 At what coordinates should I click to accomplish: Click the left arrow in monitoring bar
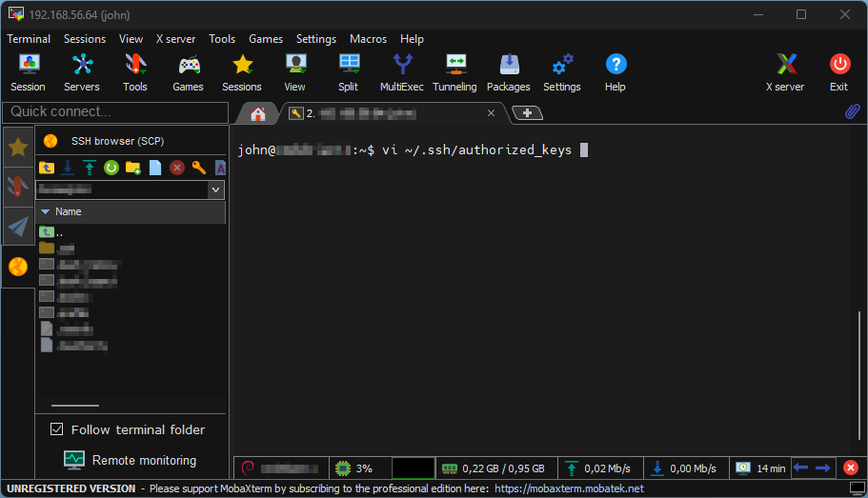point(800,468)
